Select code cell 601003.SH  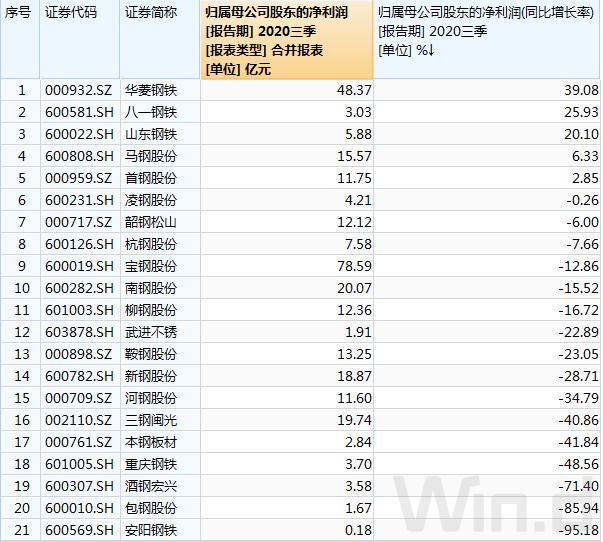(x=79, y=310)
